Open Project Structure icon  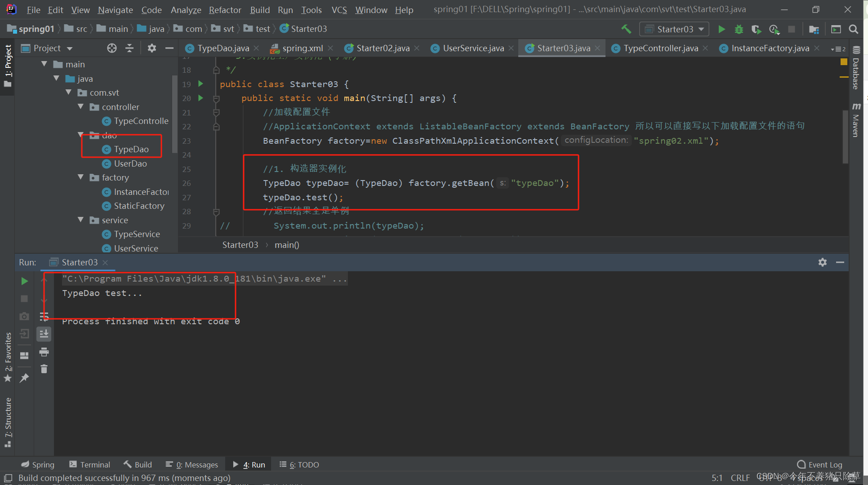click(x=814, y=29)
